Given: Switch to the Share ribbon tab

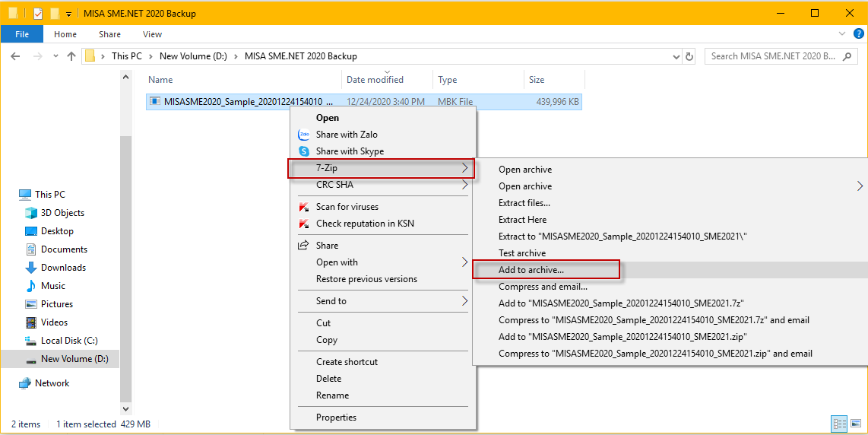Looking at the screenshot, I should coord(109,34).
